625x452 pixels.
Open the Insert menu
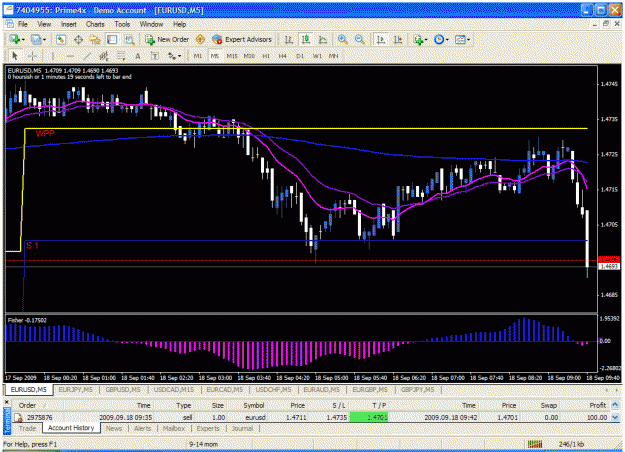69,24
